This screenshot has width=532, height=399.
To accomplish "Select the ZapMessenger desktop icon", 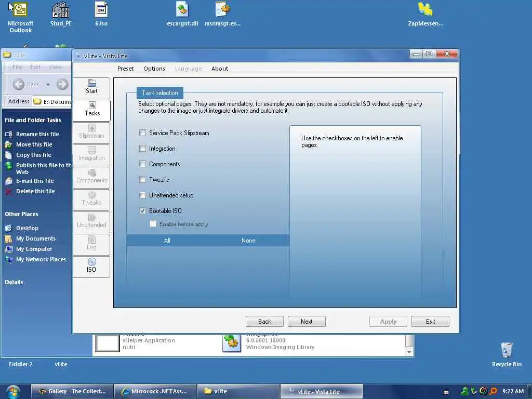I will click(425, 14).
